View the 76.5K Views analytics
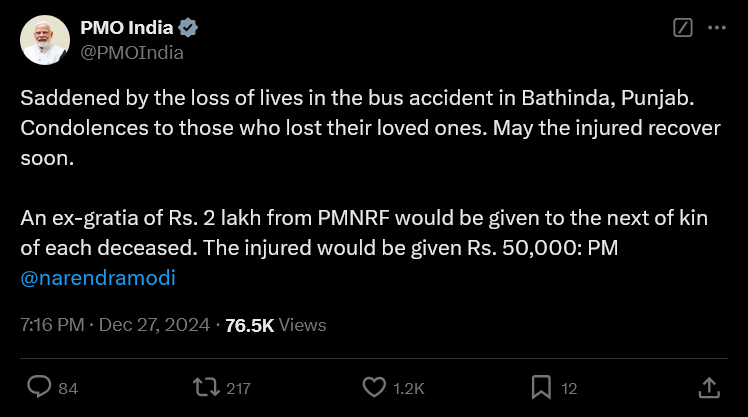Image resolution: width=748 pixels, height=417 pixels. [276, 325]
